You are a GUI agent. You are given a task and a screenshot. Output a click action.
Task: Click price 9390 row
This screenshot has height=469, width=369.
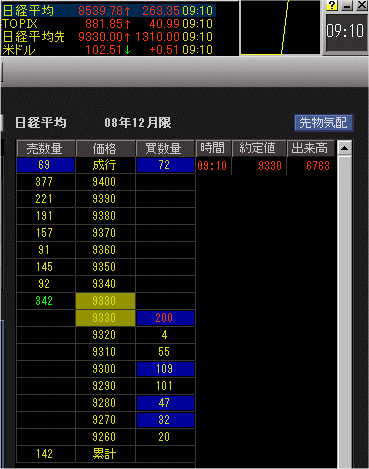(105, 199)
